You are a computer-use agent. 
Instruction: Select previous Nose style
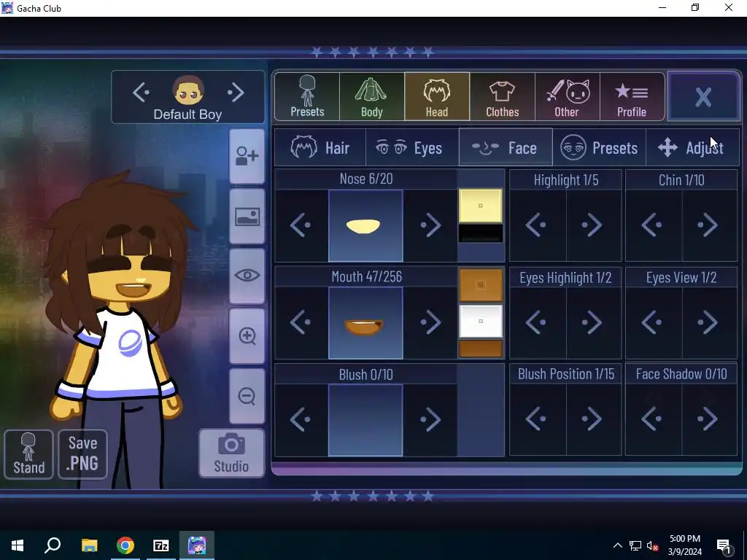pos(301,225)
